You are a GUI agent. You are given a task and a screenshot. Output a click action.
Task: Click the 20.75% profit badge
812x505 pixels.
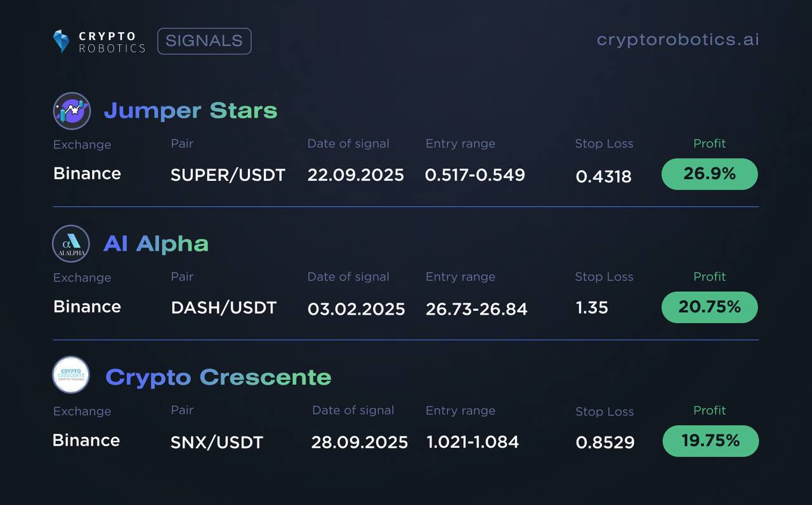tap(709, 308)
